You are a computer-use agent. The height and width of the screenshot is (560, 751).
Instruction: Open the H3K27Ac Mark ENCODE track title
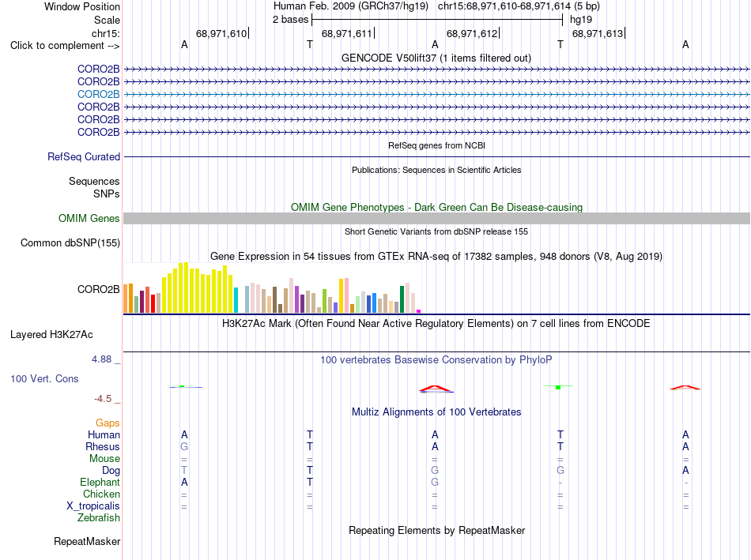pyautogui.click(x=436, y=324)
